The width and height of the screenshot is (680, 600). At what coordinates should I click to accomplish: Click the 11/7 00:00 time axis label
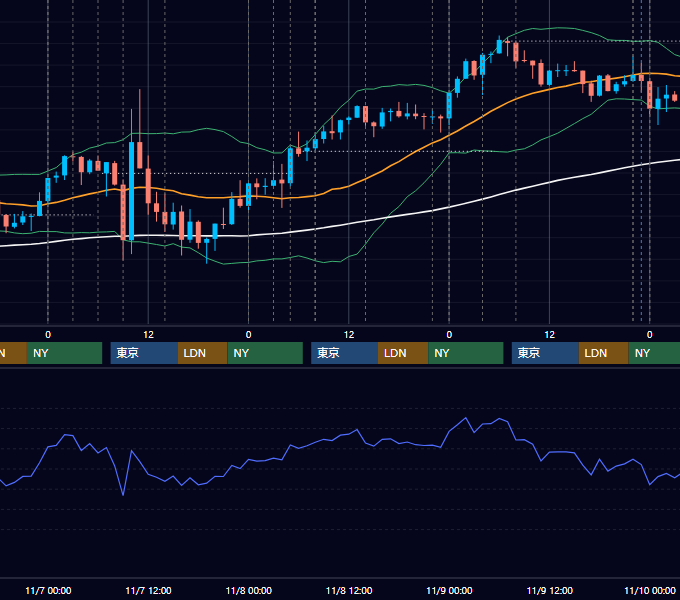coord(48,590)
